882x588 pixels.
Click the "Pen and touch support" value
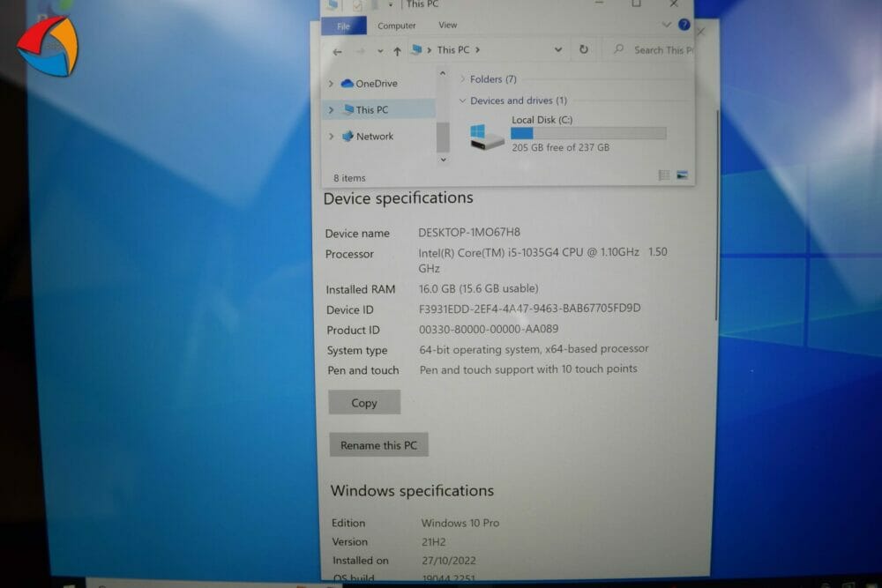click(528, 369)
